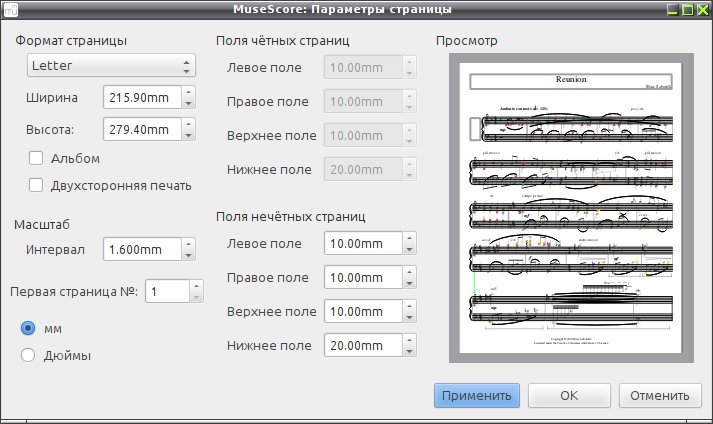Increase odd pages Нижнее поле value
713x424 pixels.
409,340
